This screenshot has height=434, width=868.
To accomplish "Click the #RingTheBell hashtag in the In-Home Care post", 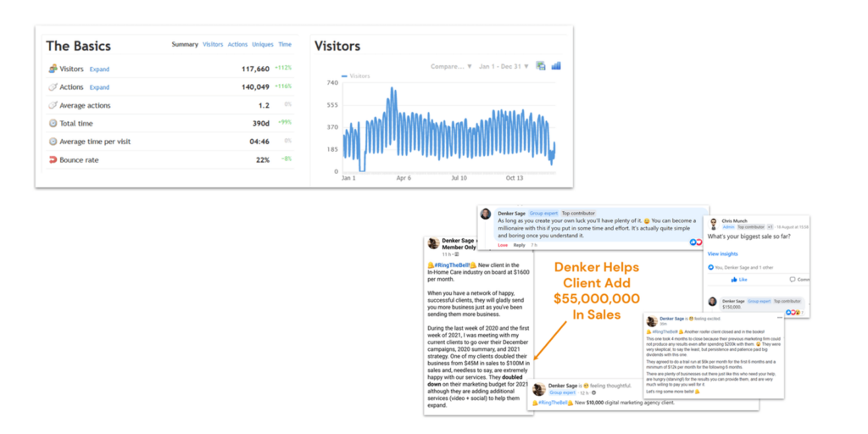I will coord(451,264).
